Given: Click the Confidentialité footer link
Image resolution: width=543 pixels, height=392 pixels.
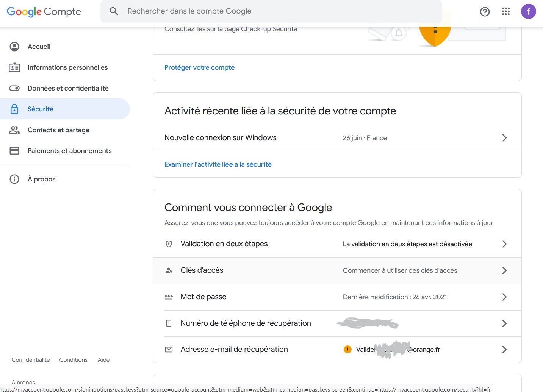Looking at the screenshot, I should (31, 360).
